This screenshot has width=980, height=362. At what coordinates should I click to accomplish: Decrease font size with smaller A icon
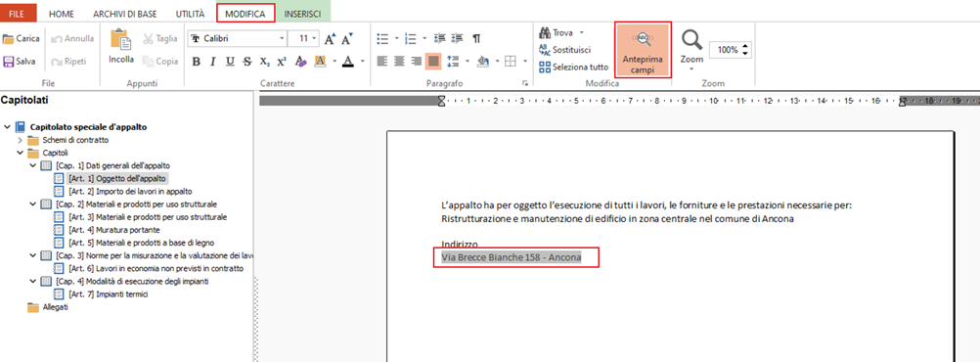click(347, 39)
